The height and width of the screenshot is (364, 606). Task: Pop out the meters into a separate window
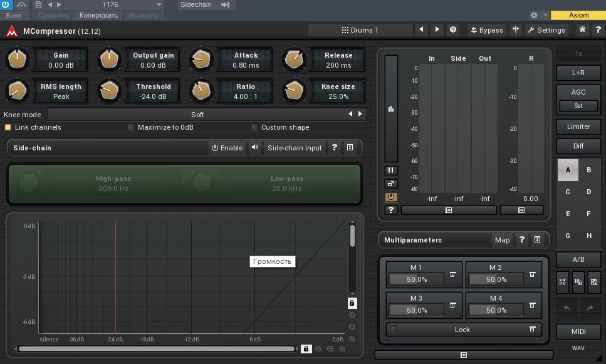[x=391, y=184]
